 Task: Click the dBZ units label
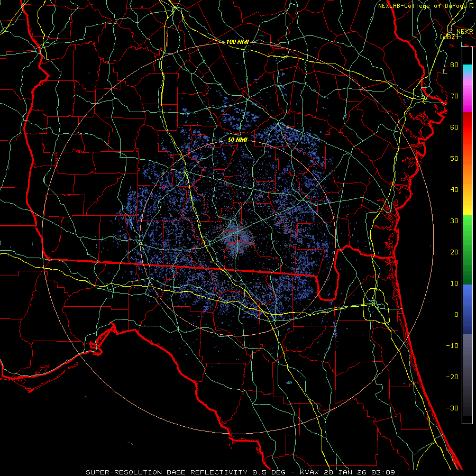[x=449, y=36]
